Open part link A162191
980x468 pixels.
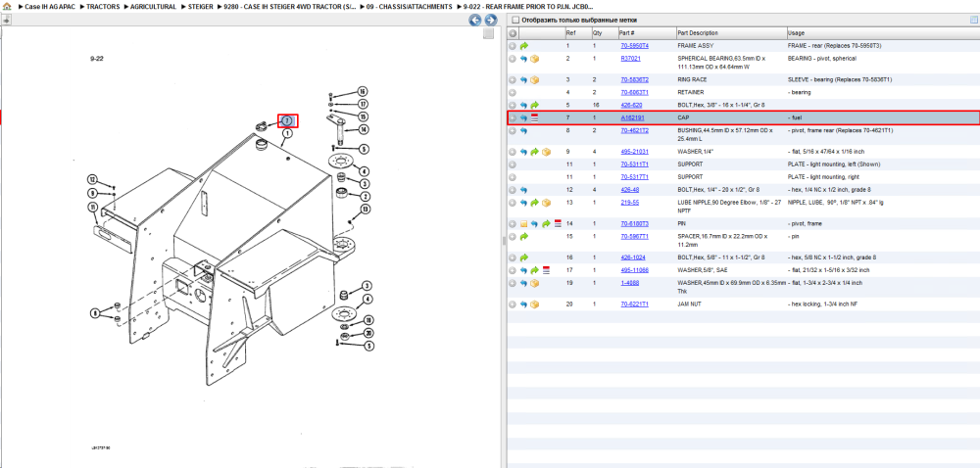(632, 117)
